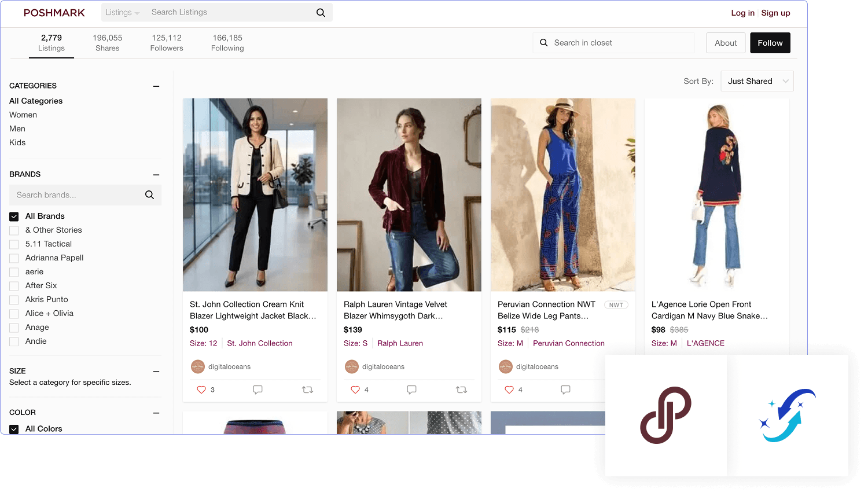Like the Ralph Lauren velvet blazer

[x=355, y=390]
